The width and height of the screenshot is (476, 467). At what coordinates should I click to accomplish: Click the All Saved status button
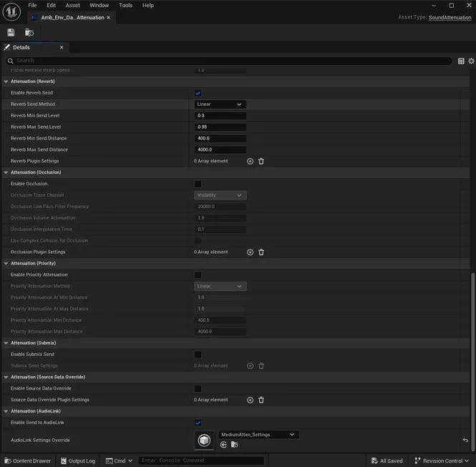tap(387, 461)
